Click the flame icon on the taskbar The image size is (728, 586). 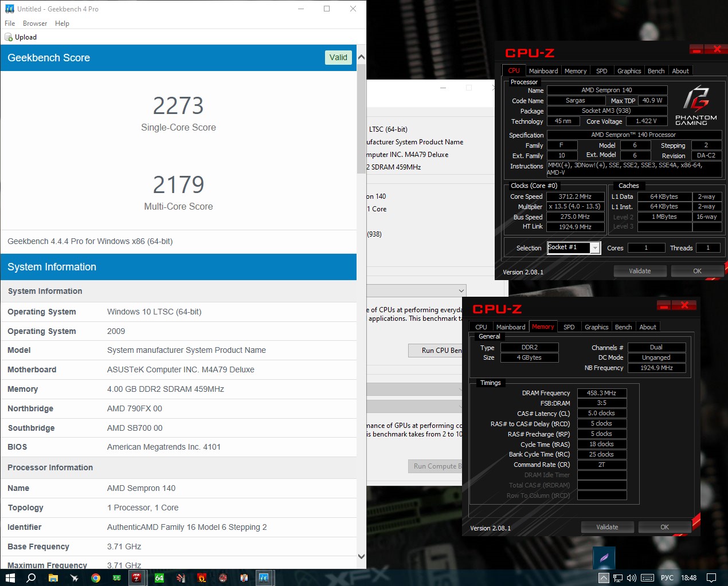pyautogui.click(x=202, y=577)
